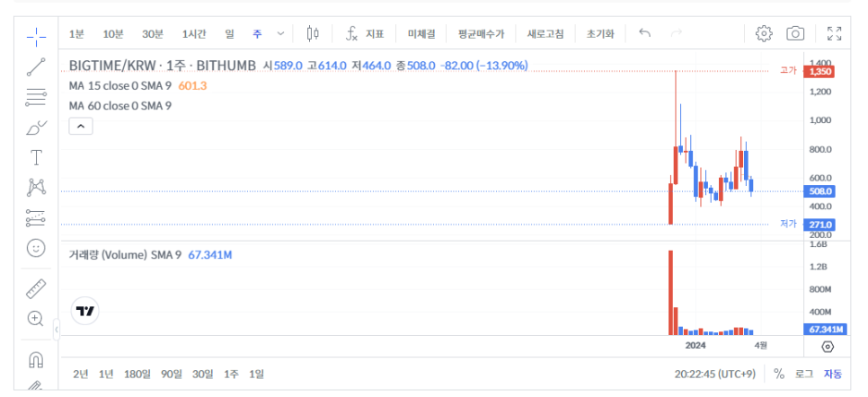The height and width of the screenshot is (397, 868).
Task: Select the trend line drawing tool
Action: coord(36,66)
